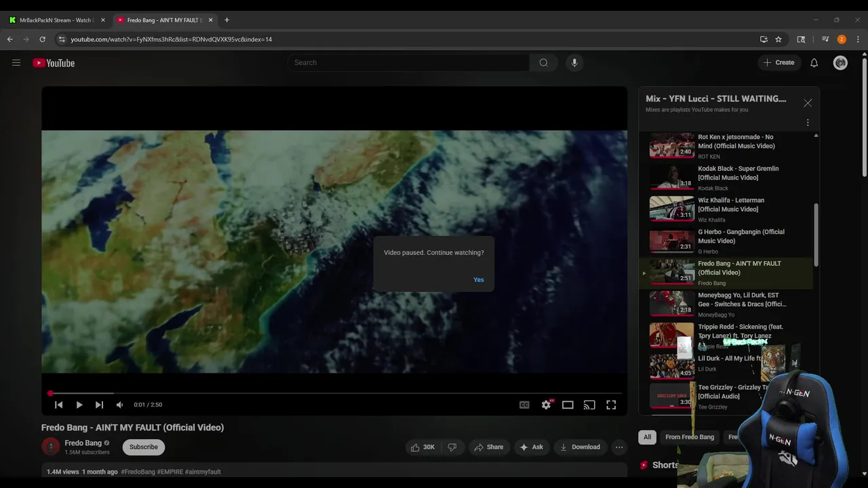This screenshot has height=488, width=868.
Task: Play the paused video
Action: coord(79,405)
